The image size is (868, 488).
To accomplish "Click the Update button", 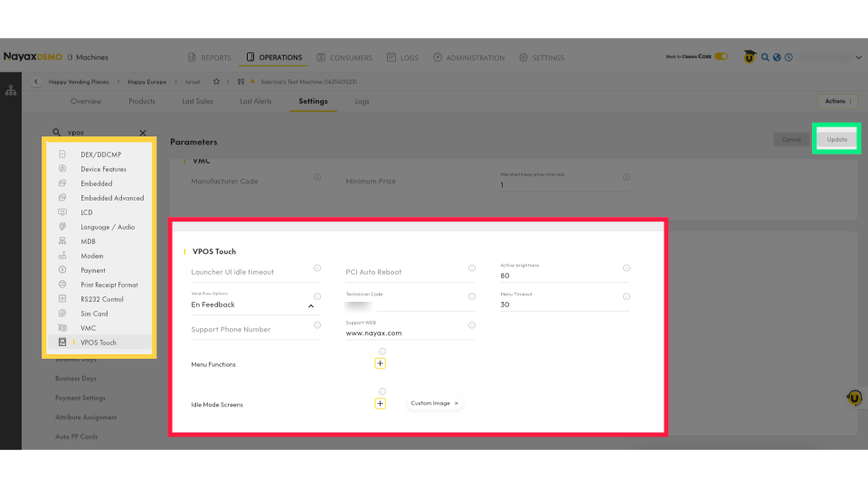I will click(x=836, y=139).
